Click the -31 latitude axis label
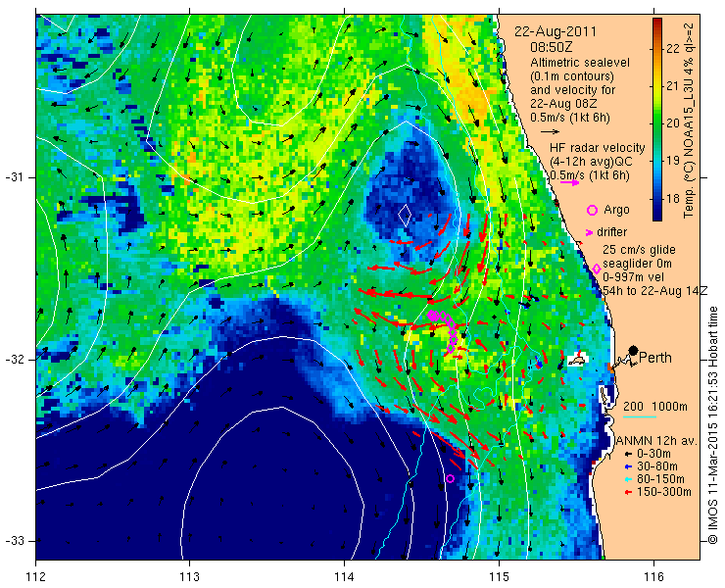This screenshot has height=588, width=725. tap(14, 177)
